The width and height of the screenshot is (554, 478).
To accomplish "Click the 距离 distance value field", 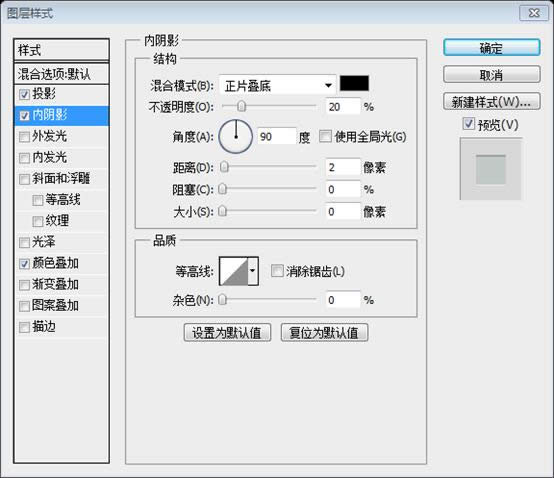I will (x=343, y=167).
